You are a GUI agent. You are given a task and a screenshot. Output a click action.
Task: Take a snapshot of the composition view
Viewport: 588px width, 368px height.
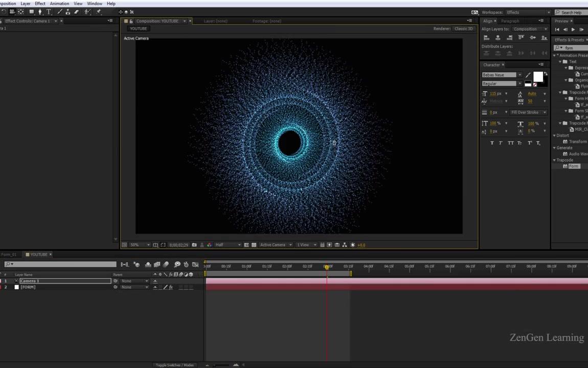tap(194, 245)
